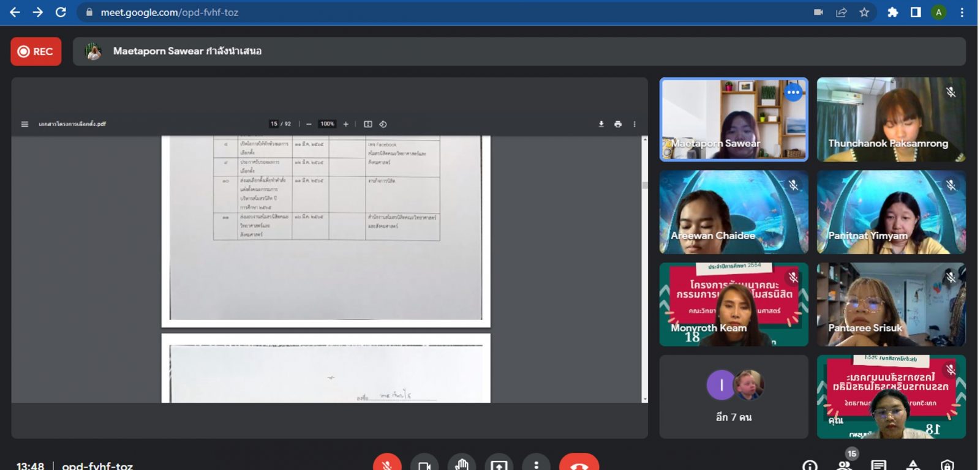Select Thunchanok Paksamrong's video tile
This screenshot has width=980, height=470.
coord(891,119)
